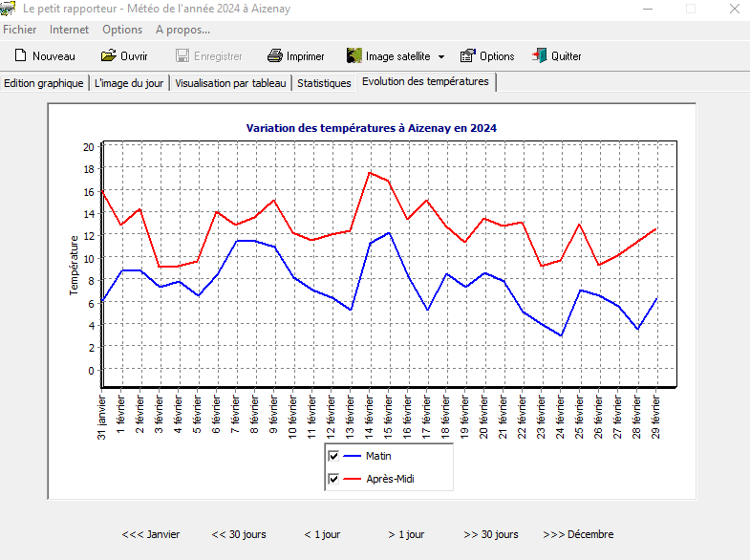The image size is (750, 560).
Task: Click the Nouveau blank page icon
Action: [x=20, y=56]
